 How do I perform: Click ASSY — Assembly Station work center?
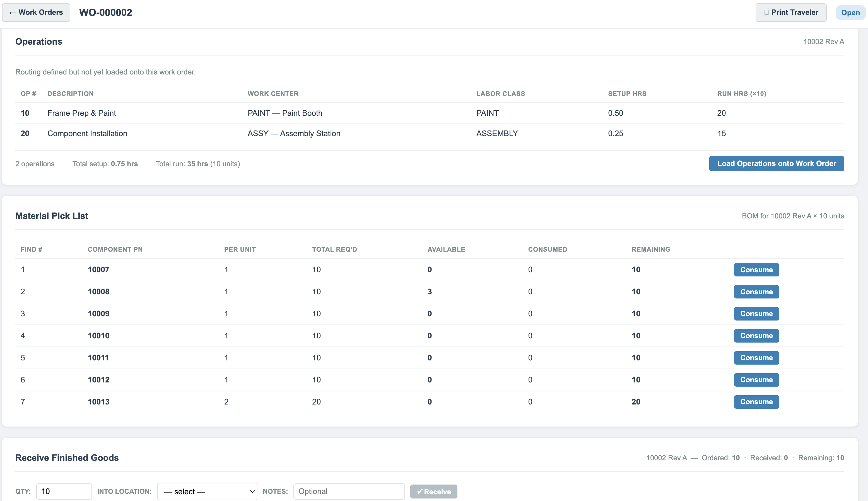[294, 134]
